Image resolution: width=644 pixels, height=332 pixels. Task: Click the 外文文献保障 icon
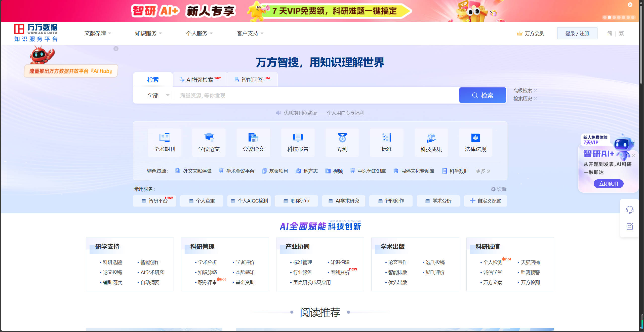click(178, 171)
